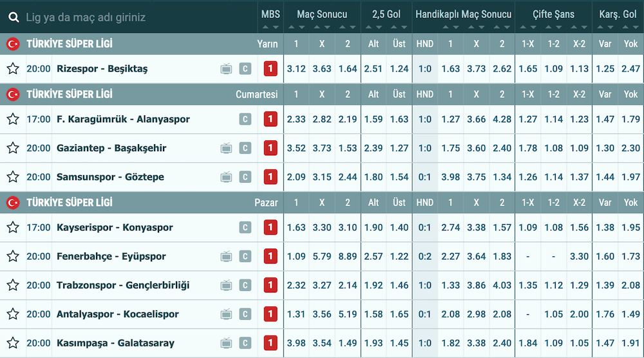The height and width of the screenshot is (358, 644).
Task: Favorite the Antalyaspor - Kocaelispor match
Action: pos(13,314)
